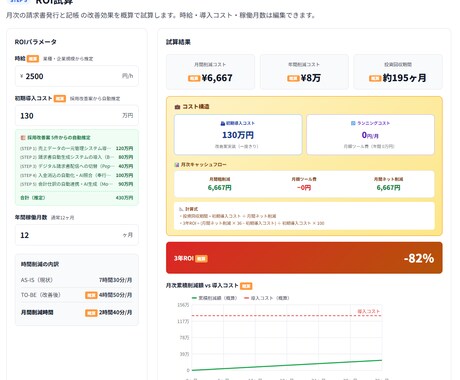Click the 合計 total row showing 430万円
460x380 pixels.
(x=76, y=198)
